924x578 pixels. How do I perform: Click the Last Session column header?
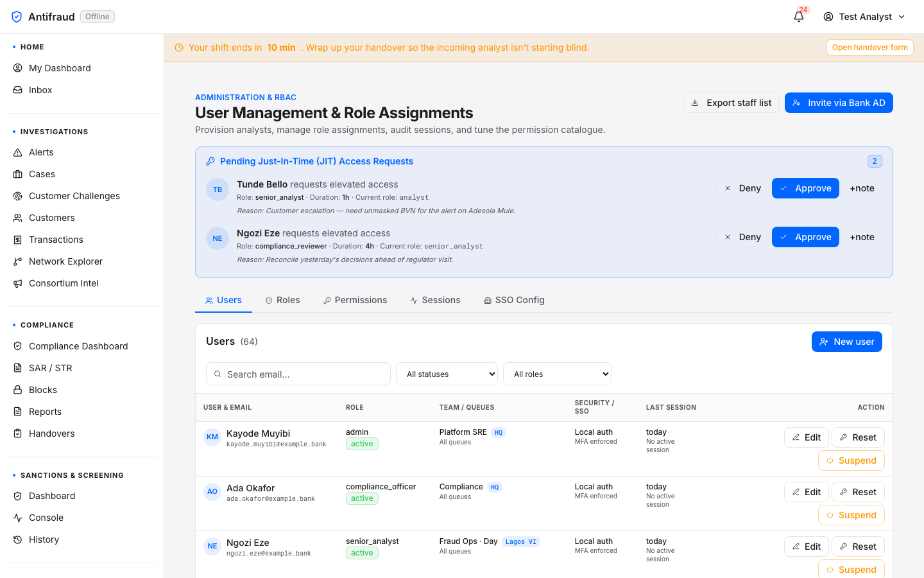(x=671, y=407)
